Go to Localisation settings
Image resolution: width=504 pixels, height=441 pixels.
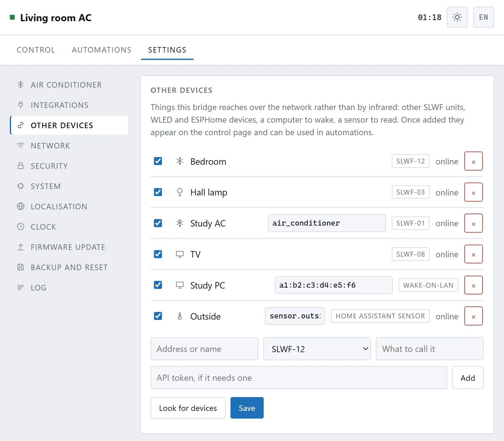point(69,206)
